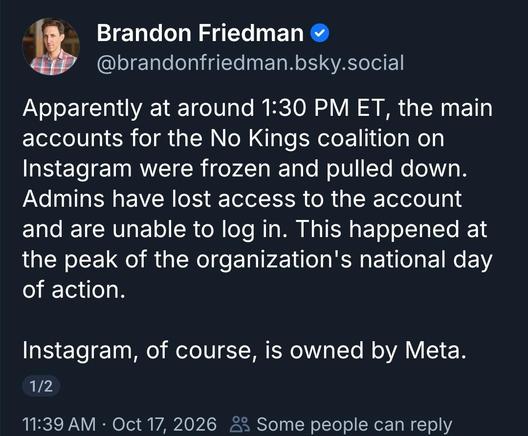Open the Brandon Friedman display name
Screen dimensions: 528x436
200,33
